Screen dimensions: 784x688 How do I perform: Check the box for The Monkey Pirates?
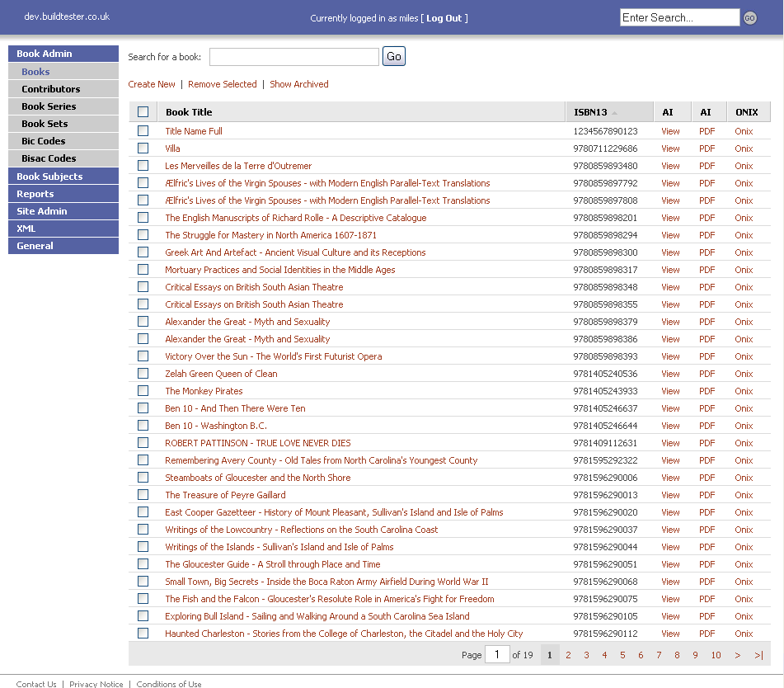pos(143,390)
